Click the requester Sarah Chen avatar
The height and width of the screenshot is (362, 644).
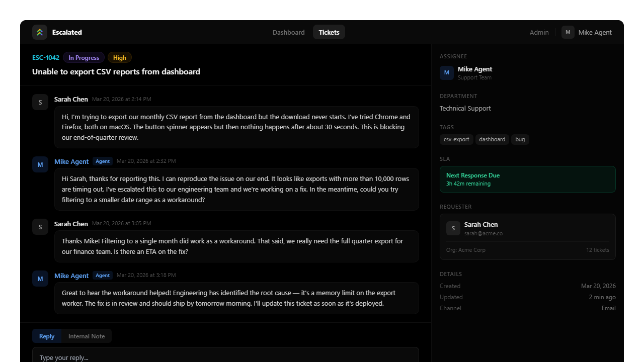pos(453,228)
